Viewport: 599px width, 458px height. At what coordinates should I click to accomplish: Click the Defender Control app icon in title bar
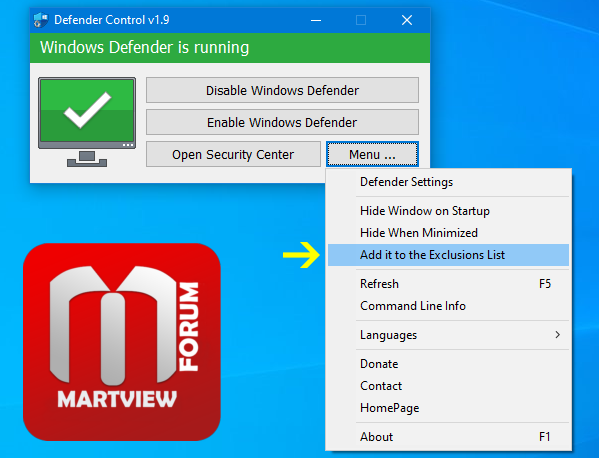[40, 20]
